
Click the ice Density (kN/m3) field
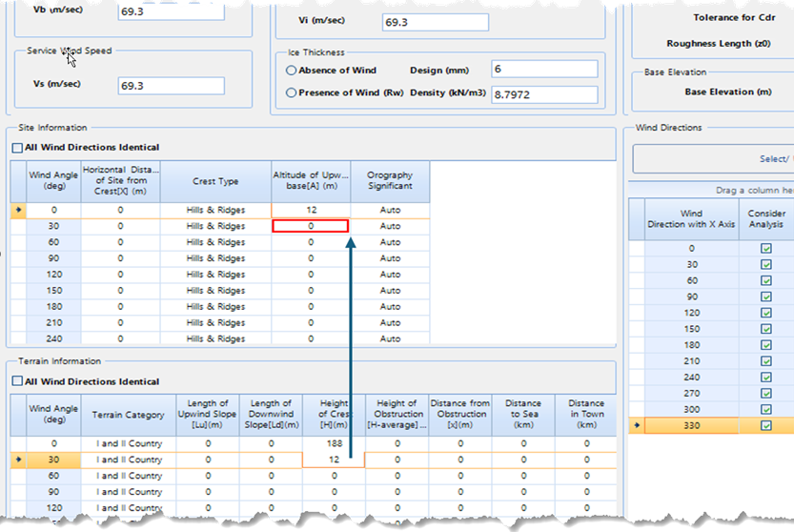(543, 94)
